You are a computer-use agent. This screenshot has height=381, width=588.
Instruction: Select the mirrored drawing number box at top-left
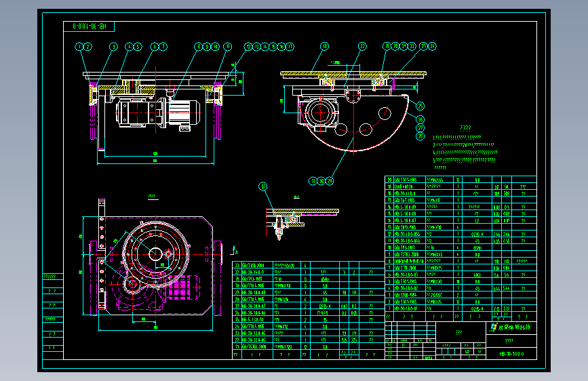[89, 26]
